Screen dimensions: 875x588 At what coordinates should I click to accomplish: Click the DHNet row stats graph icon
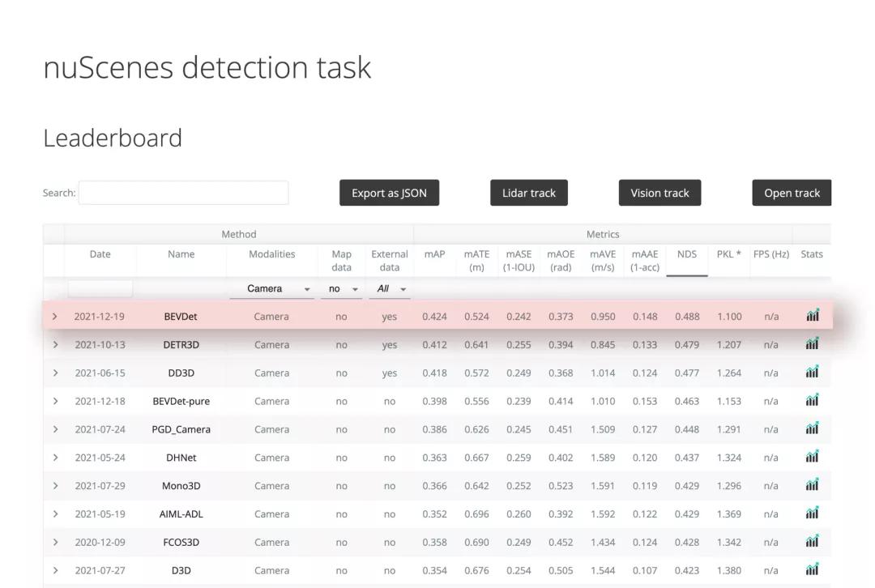(812, 457)
